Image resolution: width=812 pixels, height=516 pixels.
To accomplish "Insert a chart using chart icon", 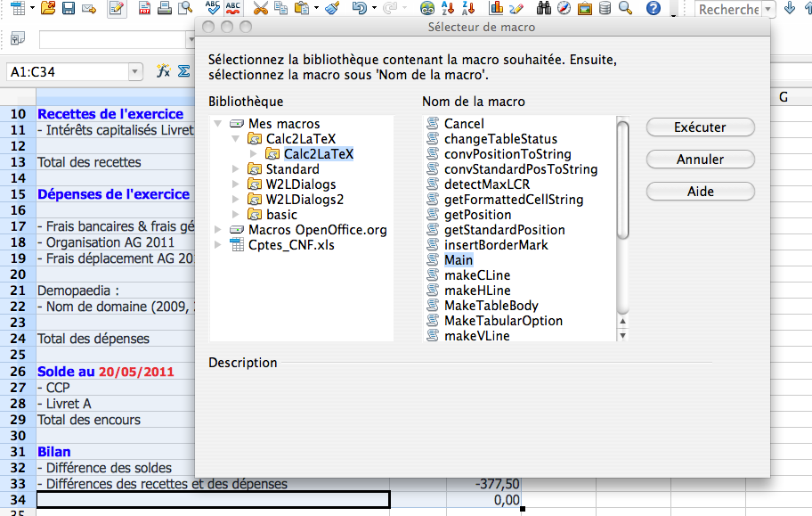I will (x=495, y=9).
